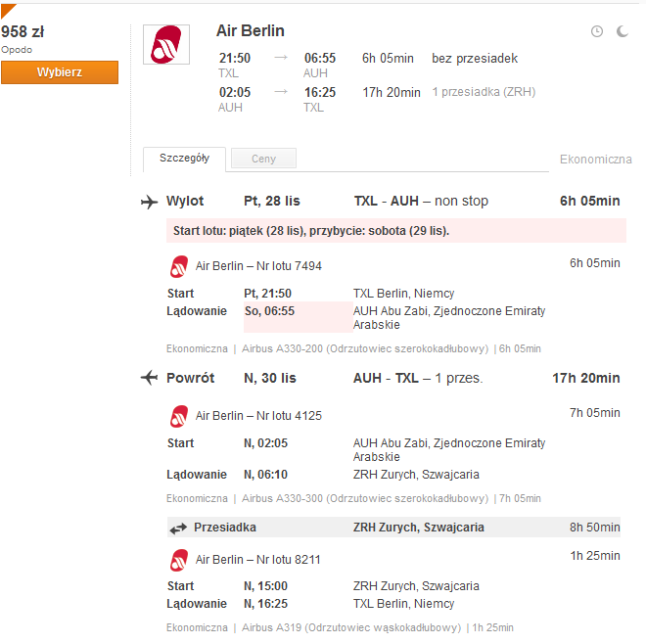Click the clock icon near Air Berlin title
This screenshot has width=646, height=644.
(x=596, y=31)
